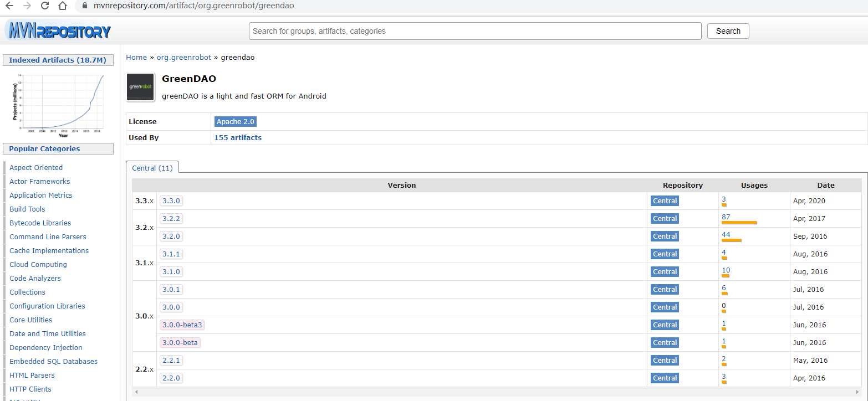868x401 pixels.
Task: Click the browser home icon
Action: [x=63, y=6]
